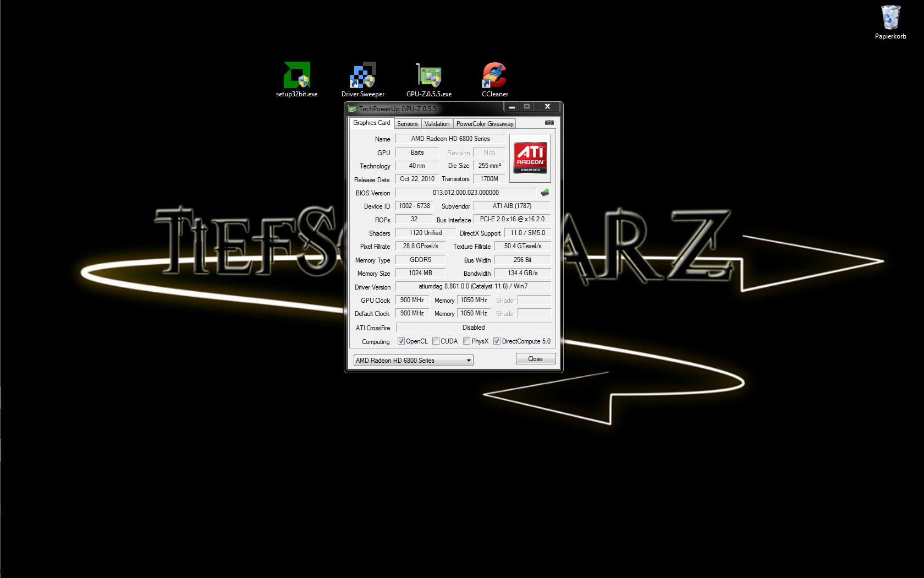
Task: Click ROPs value 32
Action: click(414, 219)
